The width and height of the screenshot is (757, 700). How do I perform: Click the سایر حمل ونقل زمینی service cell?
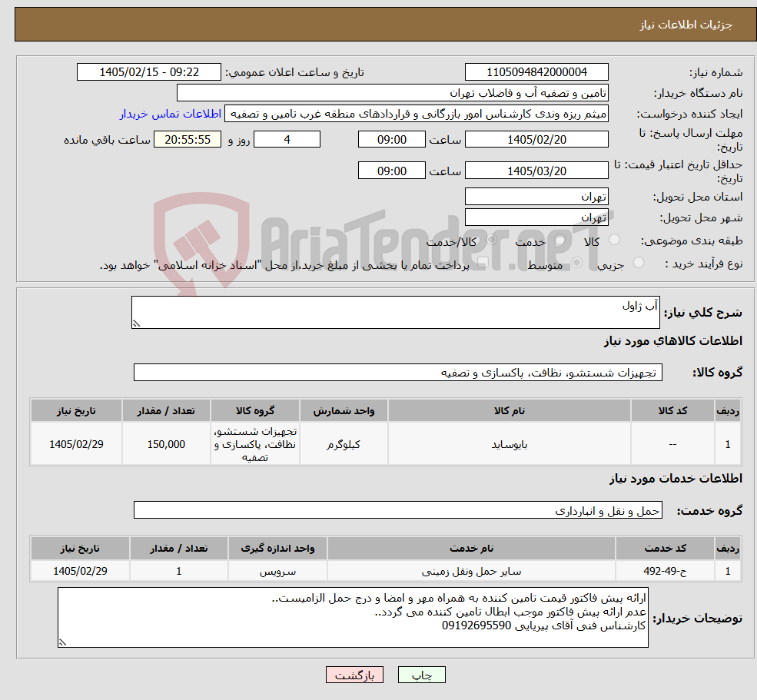471,571
